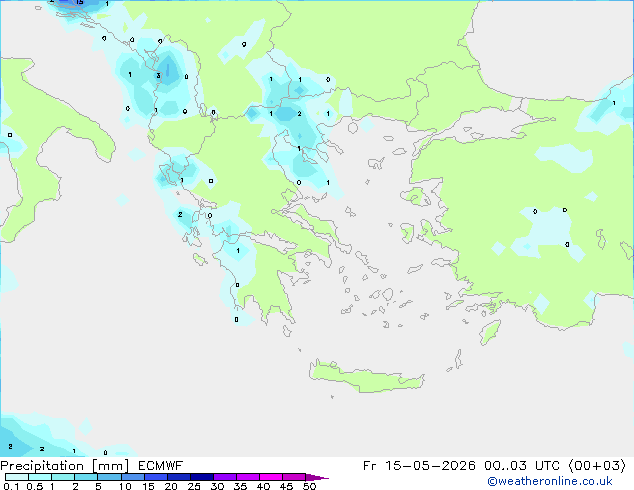This screenshot has height=490, width=634.
Task: Click the legend label "40"
Action: pyautogui.click(x=264, y=486)
